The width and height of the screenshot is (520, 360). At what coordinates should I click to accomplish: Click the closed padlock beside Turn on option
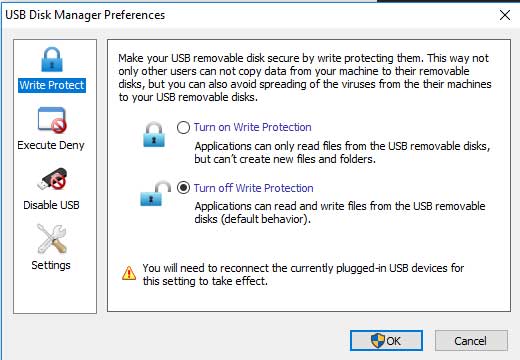154,135
